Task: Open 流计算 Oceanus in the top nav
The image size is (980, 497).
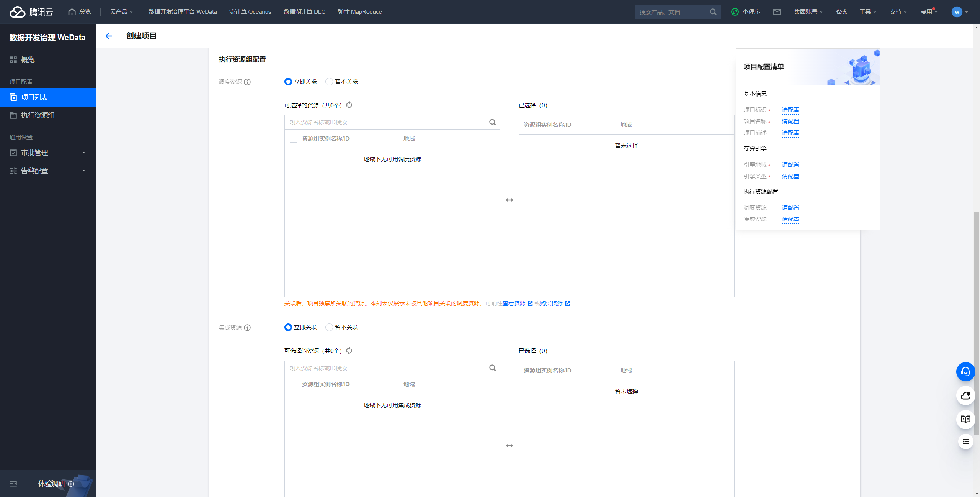Action: pyautogui.click(x=250, y=12)
